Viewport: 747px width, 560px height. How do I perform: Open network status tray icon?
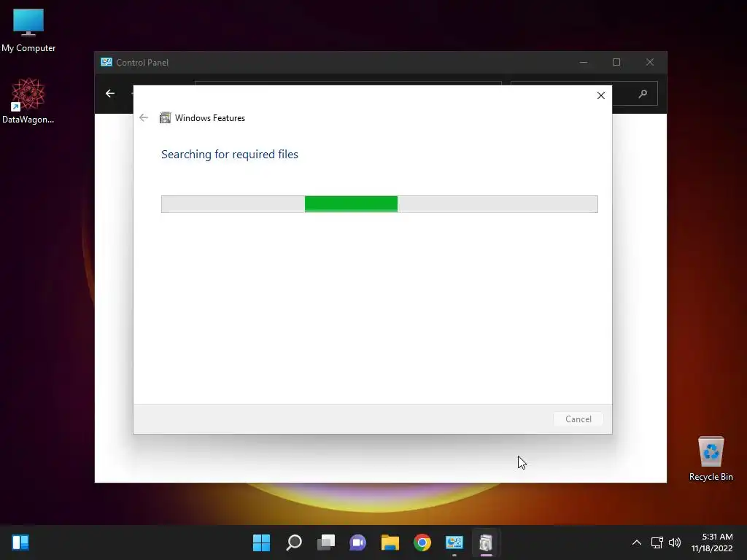click(x=657, y=542)
